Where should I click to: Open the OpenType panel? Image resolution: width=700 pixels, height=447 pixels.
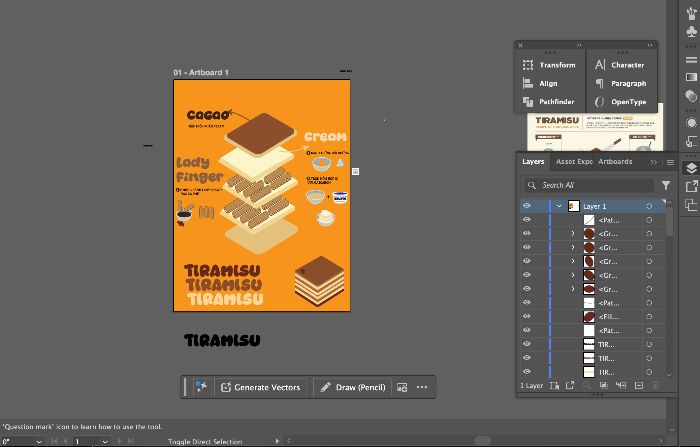coord(621,102)
